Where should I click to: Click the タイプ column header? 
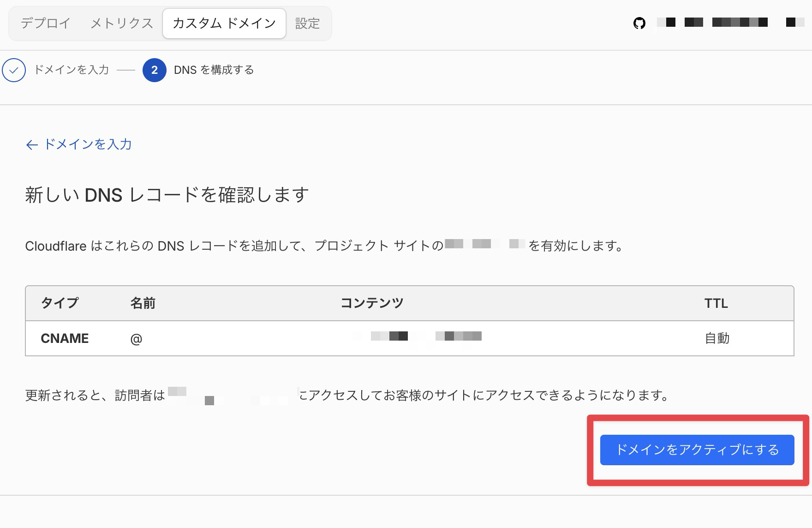(x=60, y=303)
